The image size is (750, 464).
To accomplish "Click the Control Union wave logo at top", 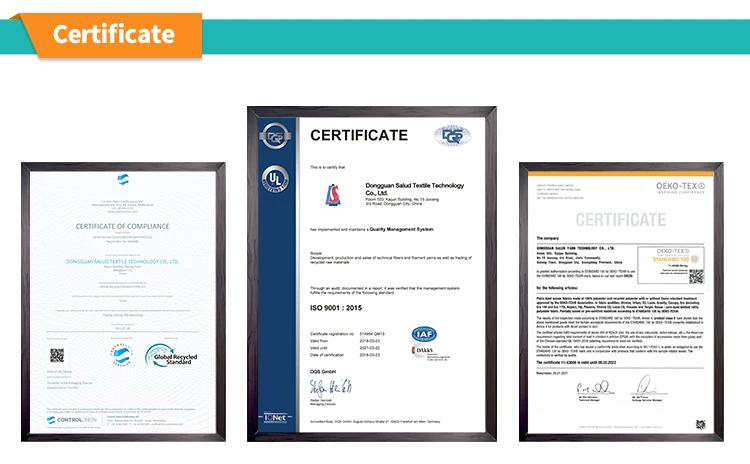I will point(123,180).
